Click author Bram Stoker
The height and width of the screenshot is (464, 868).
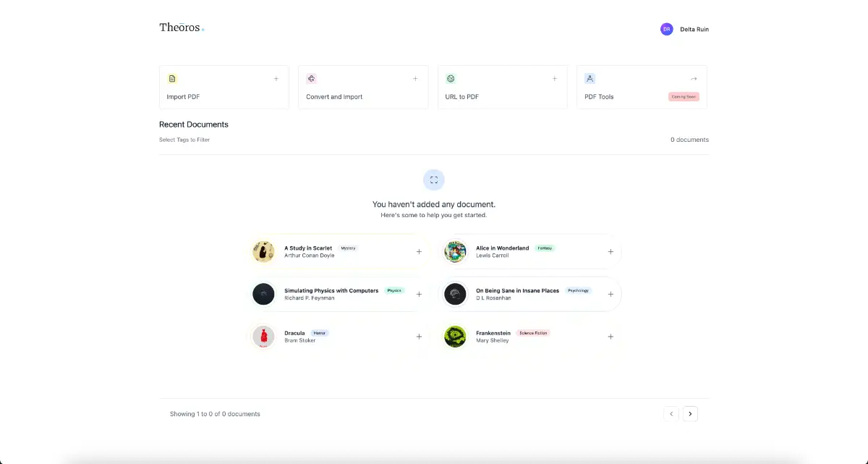coord(300,340)
